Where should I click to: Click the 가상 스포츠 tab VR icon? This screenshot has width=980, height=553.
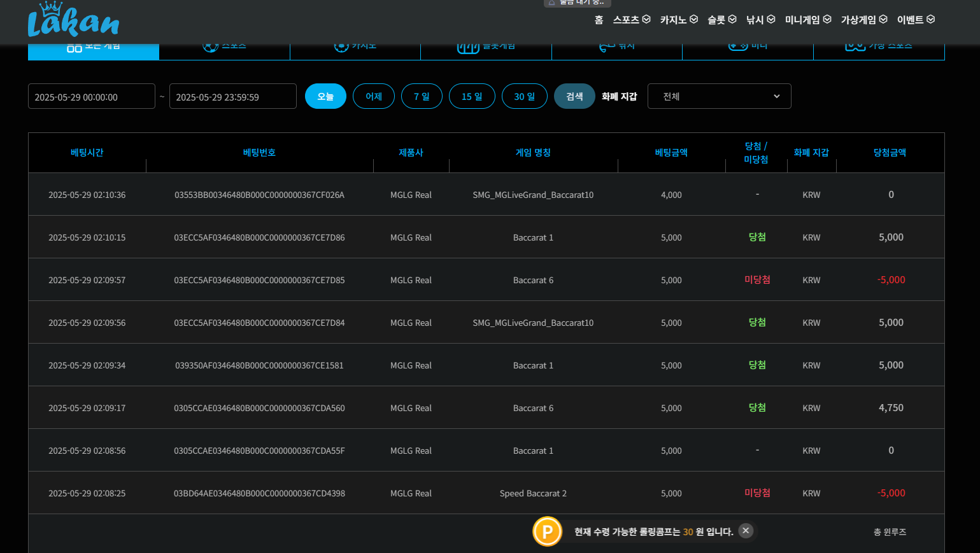click(x=855, y=47)
